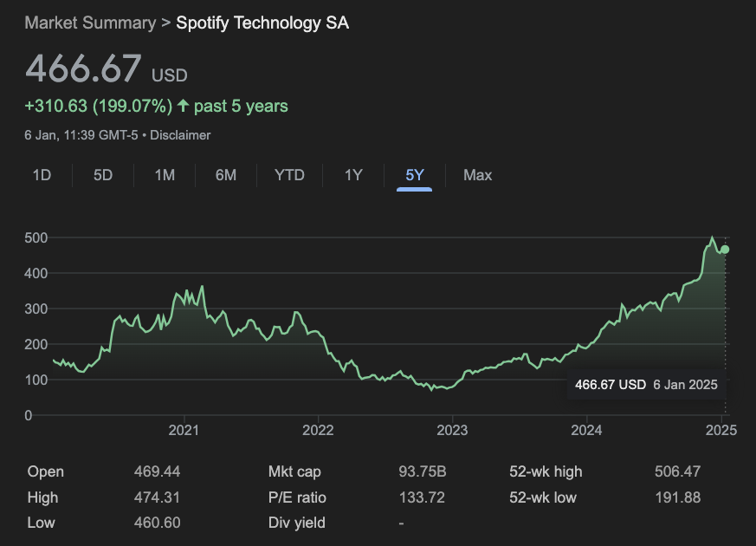Click the 52-wk high value 506.47
This screenshot has width=756, height=546.
coord(677,471)
